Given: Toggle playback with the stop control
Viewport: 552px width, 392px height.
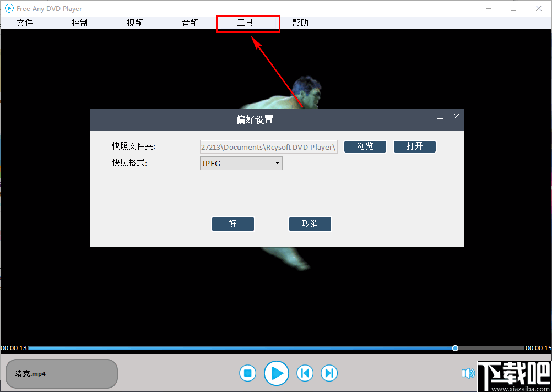Looking at the screenshot, I should (x=247, y=373).
